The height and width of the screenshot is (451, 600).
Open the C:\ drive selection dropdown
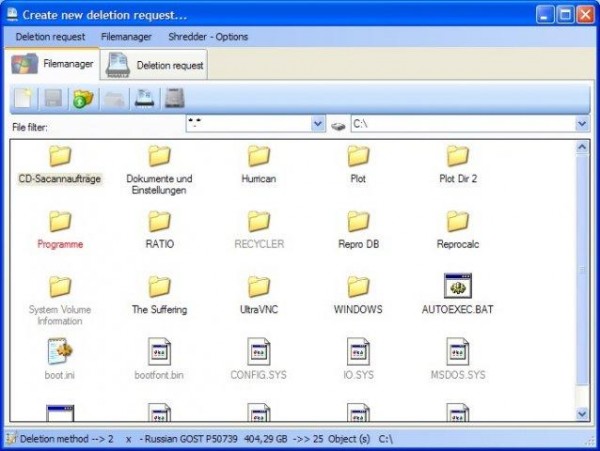pyautogui.click(x=581, y=125)
